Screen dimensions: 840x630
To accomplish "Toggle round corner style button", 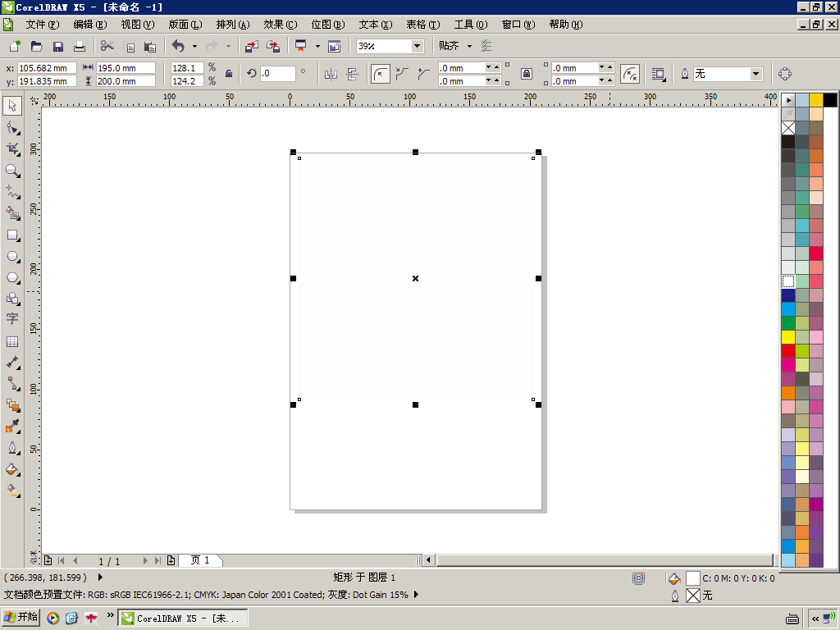I will pos(381,74).
